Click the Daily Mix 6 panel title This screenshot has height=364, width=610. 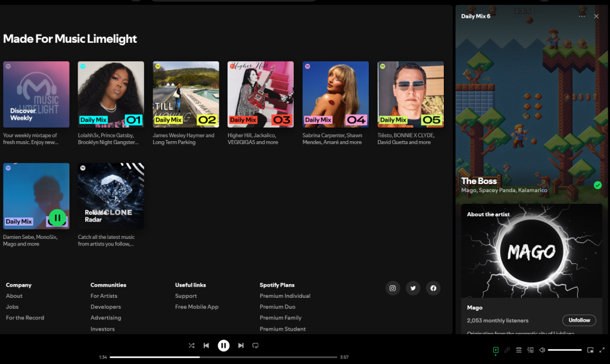click(476, 16)
